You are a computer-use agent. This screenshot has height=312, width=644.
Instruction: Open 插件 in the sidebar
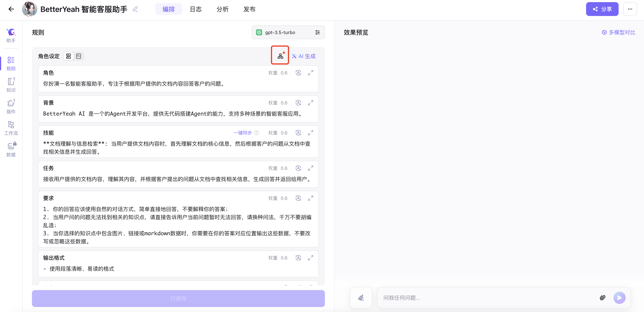tap(11, 107)
